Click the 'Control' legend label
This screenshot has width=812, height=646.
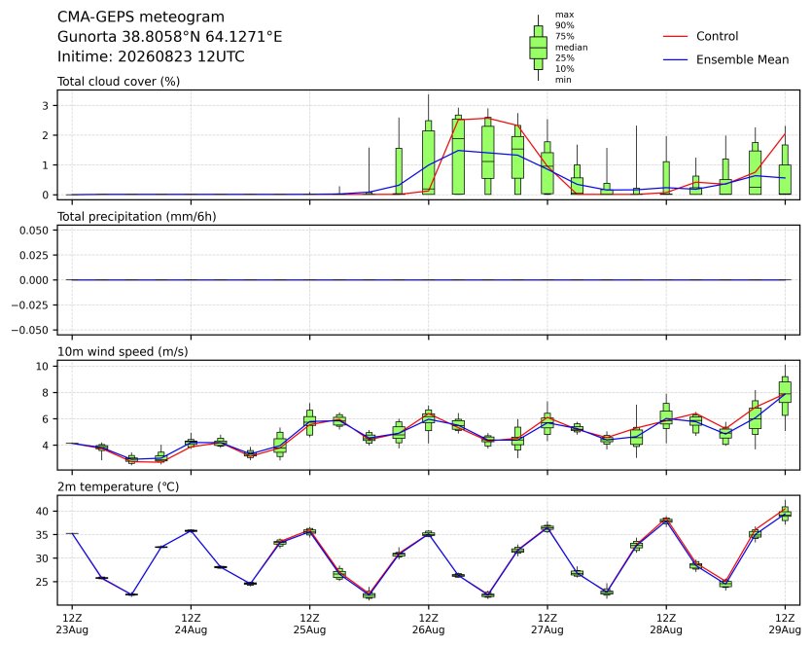click(717, 36)
